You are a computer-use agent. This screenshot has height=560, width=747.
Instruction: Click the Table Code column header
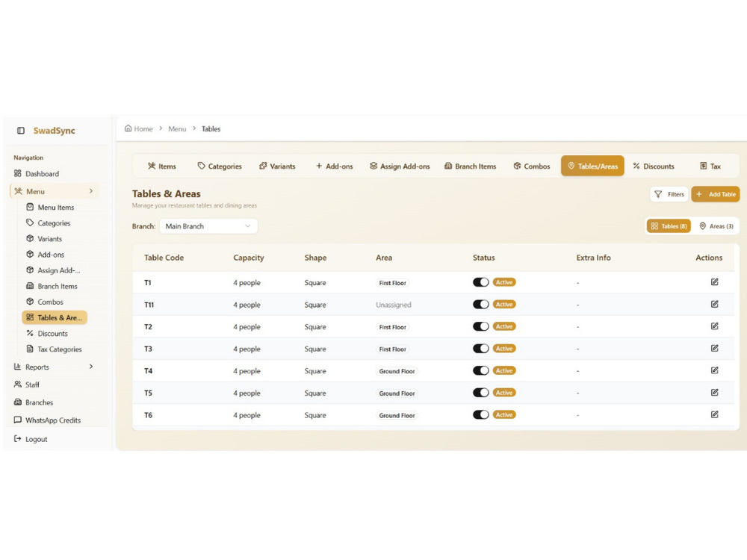pos(164,258)
